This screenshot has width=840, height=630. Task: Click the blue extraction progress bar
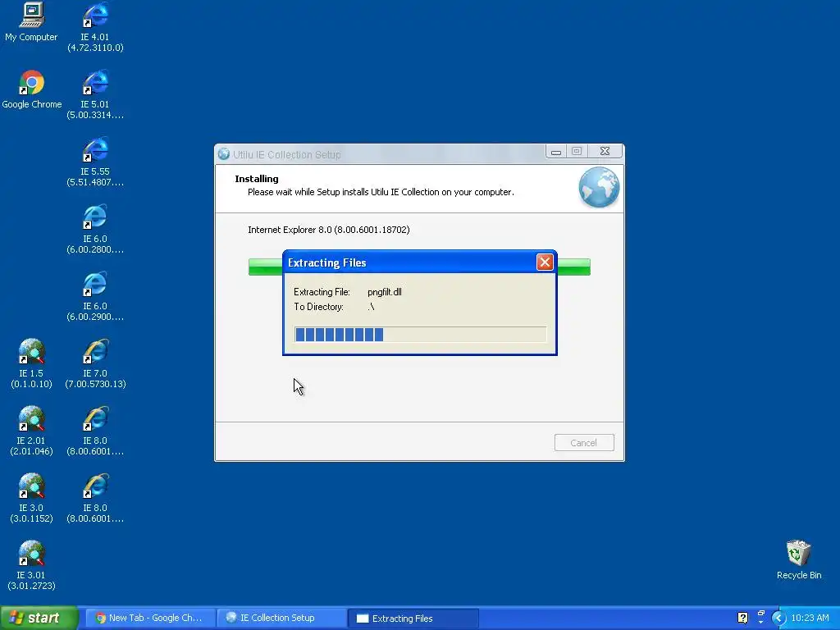click(x=420, y=335)
